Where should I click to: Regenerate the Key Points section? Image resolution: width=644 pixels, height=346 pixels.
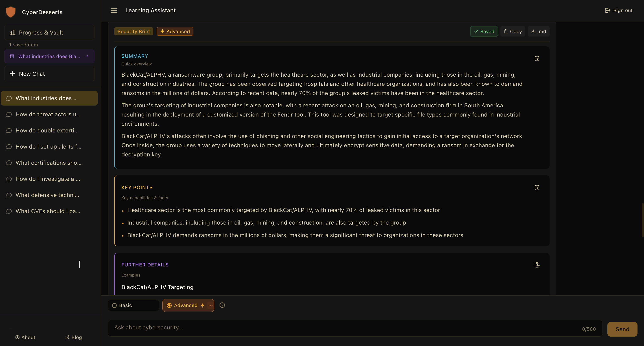point(537,187)
